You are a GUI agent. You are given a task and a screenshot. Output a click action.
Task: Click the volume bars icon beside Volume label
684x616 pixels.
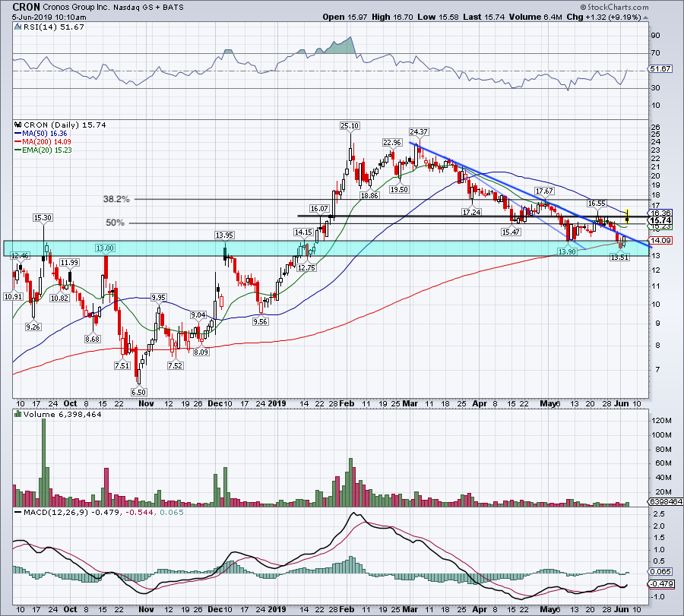point(18,414)
